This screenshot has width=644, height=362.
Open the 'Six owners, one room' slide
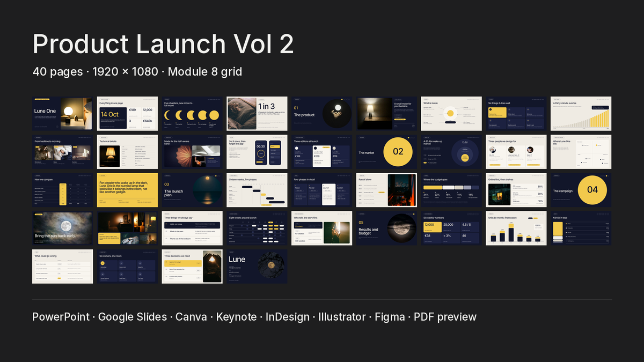point(127,267)
